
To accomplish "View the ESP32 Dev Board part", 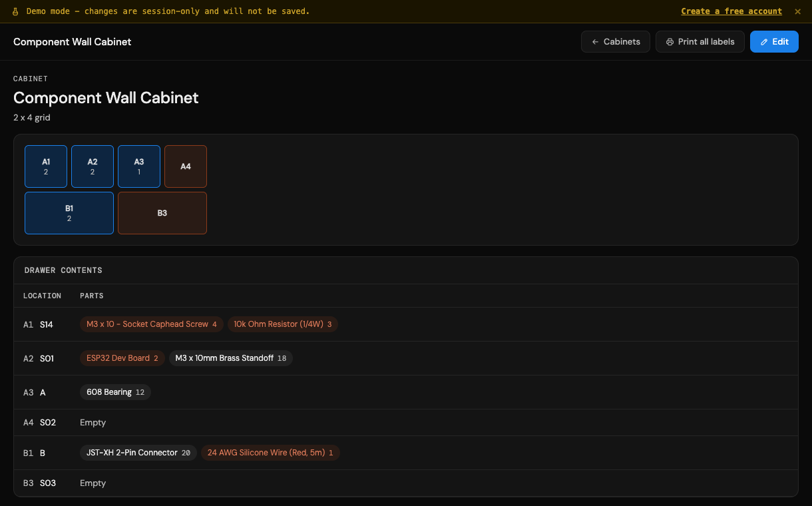I will click(122, 358).
